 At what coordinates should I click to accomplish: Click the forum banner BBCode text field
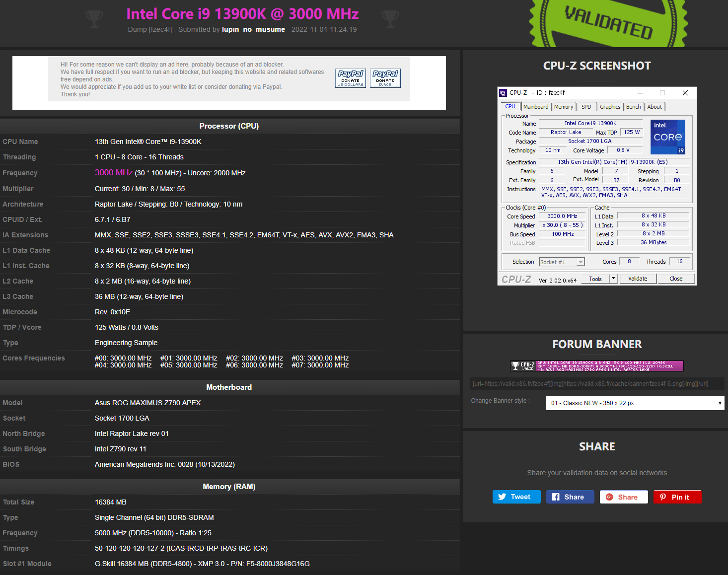(597, 384)
